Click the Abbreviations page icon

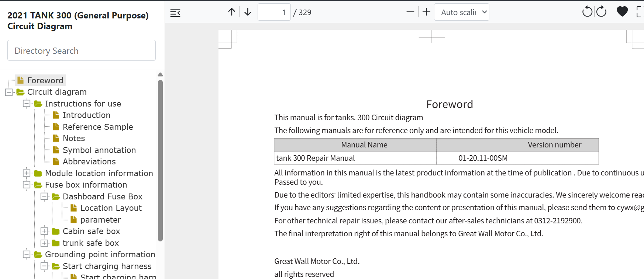(x=56, y=161)
